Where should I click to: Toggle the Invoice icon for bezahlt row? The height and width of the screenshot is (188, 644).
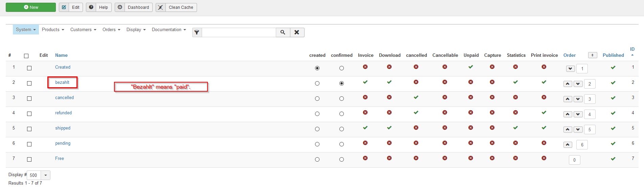(x=365, y=82)
